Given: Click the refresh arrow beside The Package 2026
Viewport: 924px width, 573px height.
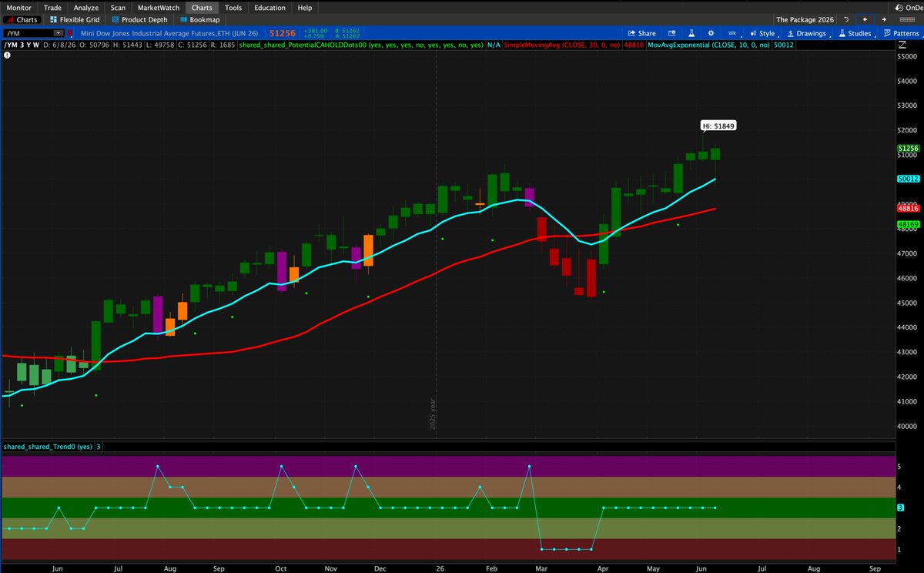Looking at the screenshot, I should coord(846,20).
